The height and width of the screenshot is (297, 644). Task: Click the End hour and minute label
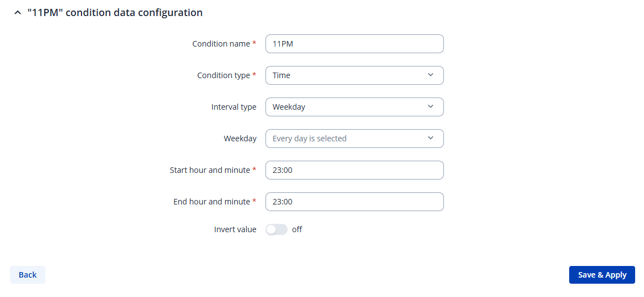click(x=211, y=202)
